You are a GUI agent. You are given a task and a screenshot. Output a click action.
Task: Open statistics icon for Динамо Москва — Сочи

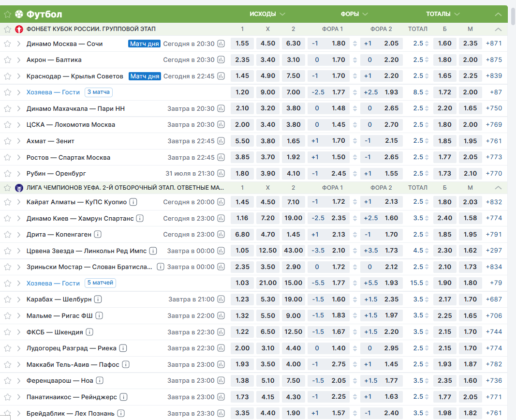tap(221, 44)
